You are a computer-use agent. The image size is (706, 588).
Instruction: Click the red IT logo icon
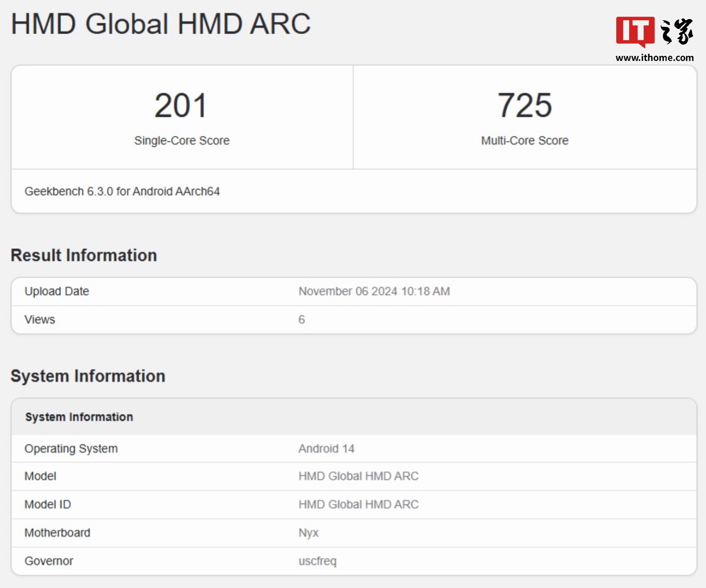pos(635,32)
